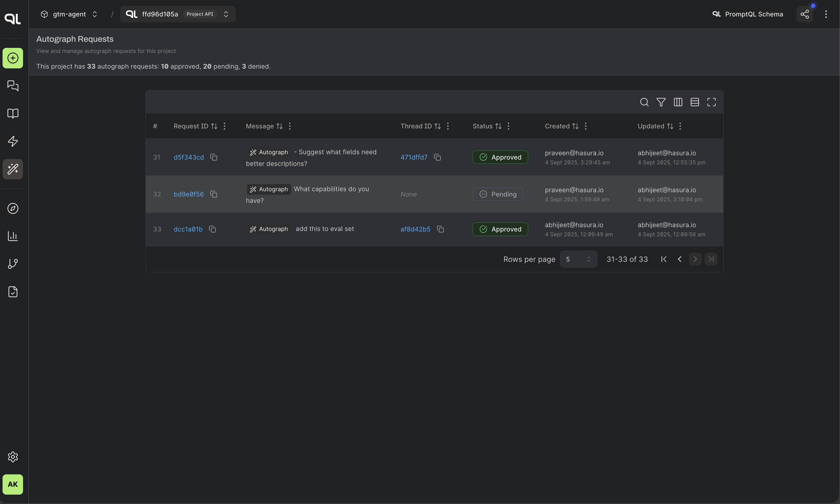
Task: Toggle row density icon in table toolbar
Action: [x=695, y=102]
